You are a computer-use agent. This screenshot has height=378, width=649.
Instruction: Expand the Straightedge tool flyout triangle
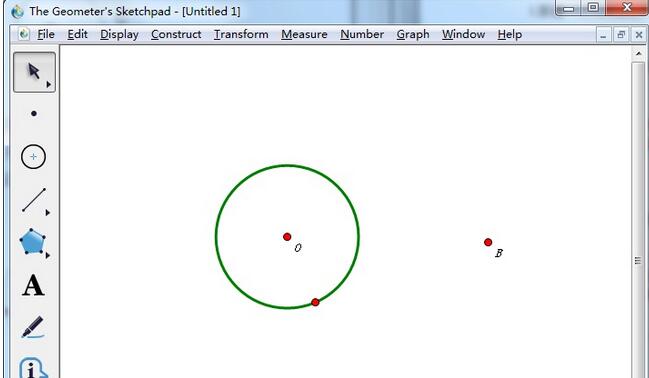click(x=48, y=212)
